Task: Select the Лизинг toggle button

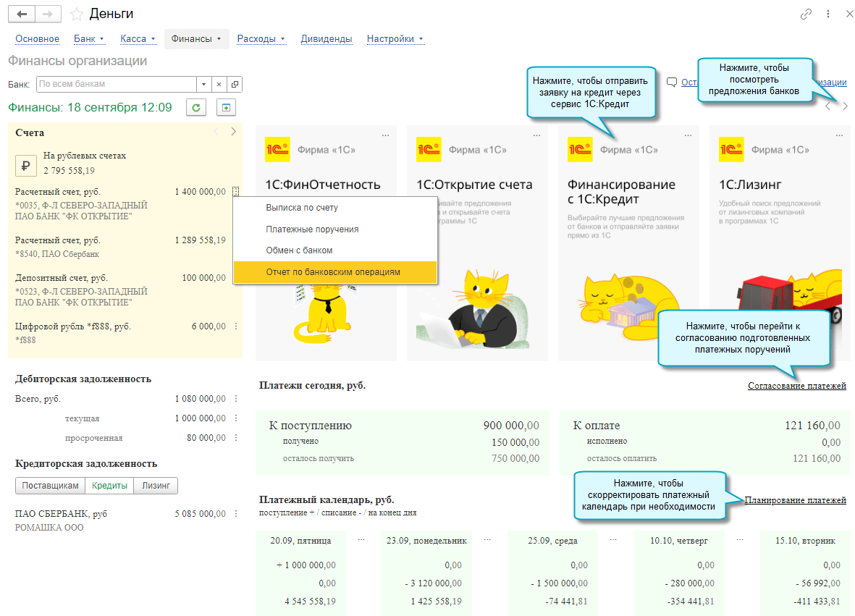Action: pos(156,486)
